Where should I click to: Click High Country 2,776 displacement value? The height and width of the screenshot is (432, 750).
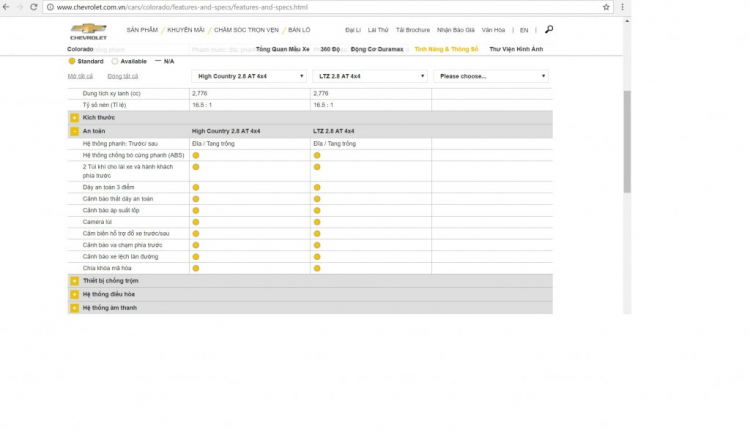[x=199, y=93]
